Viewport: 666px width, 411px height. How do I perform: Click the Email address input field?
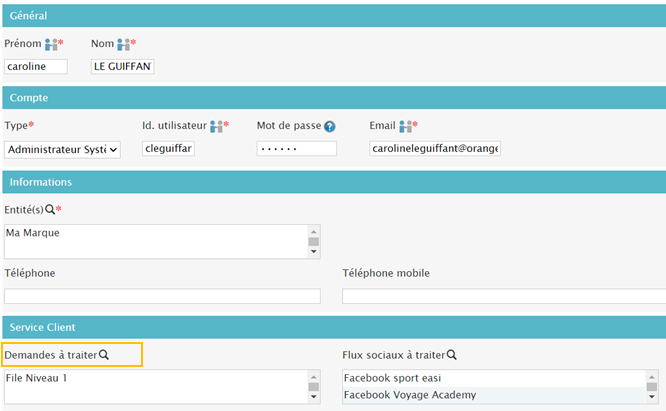tap(435, 149)
